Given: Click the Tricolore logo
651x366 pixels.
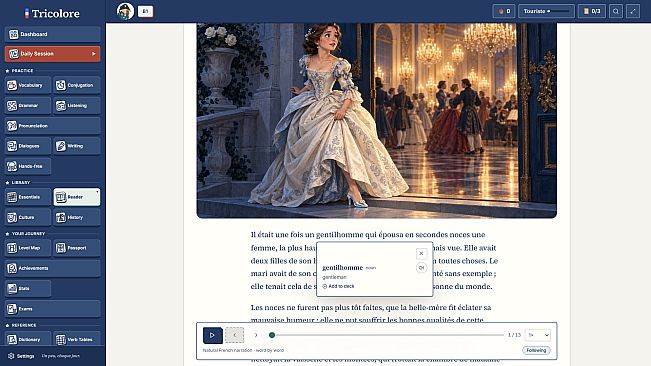Looking at the screenshot, I should (x=52, y=14).
